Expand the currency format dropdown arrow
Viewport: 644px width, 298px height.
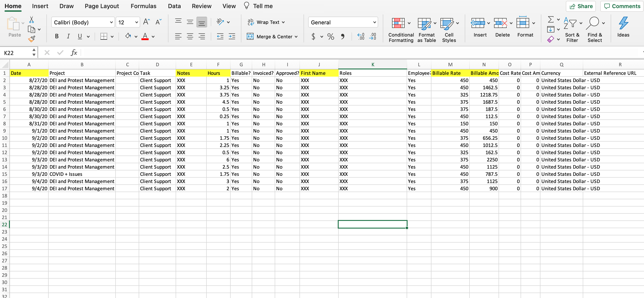(322, 37)
